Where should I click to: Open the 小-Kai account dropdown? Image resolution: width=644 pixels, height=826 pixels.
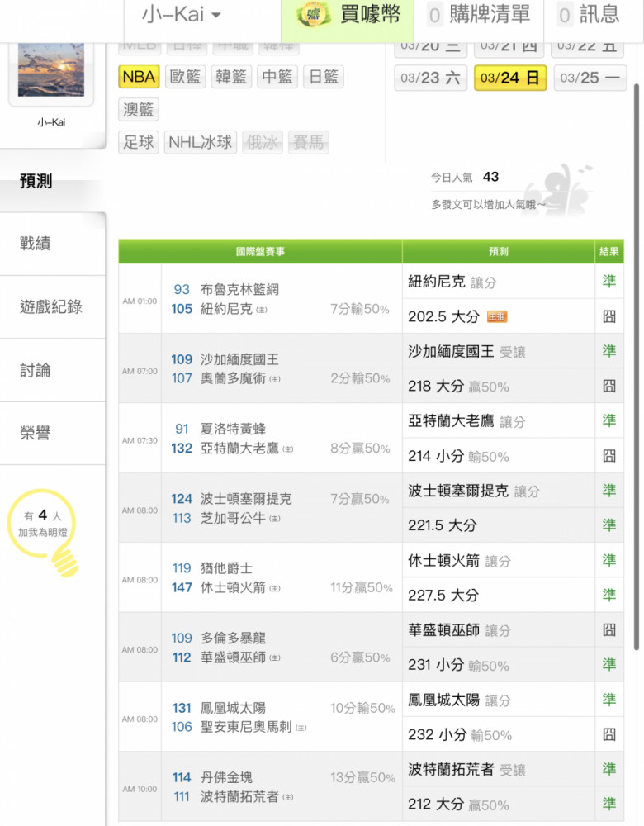(182, 15)
